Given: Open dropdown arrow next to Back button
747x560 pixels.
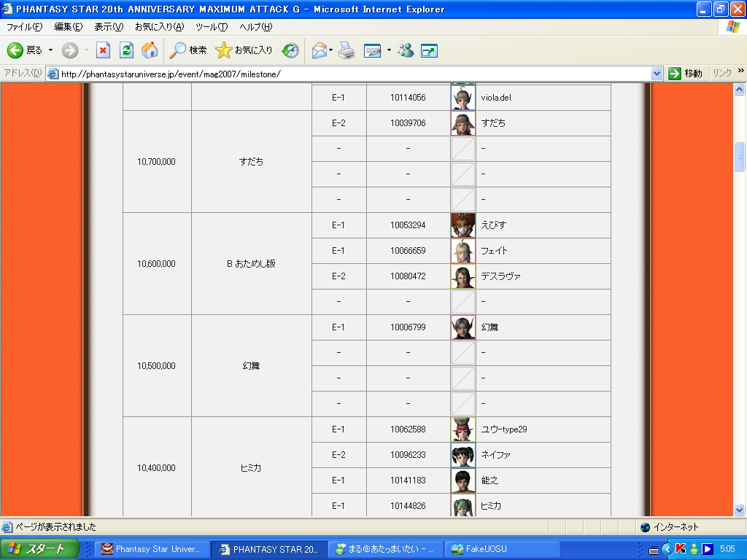Looking at the screenshot, I should pyautogui.click(x=50, y=50).
